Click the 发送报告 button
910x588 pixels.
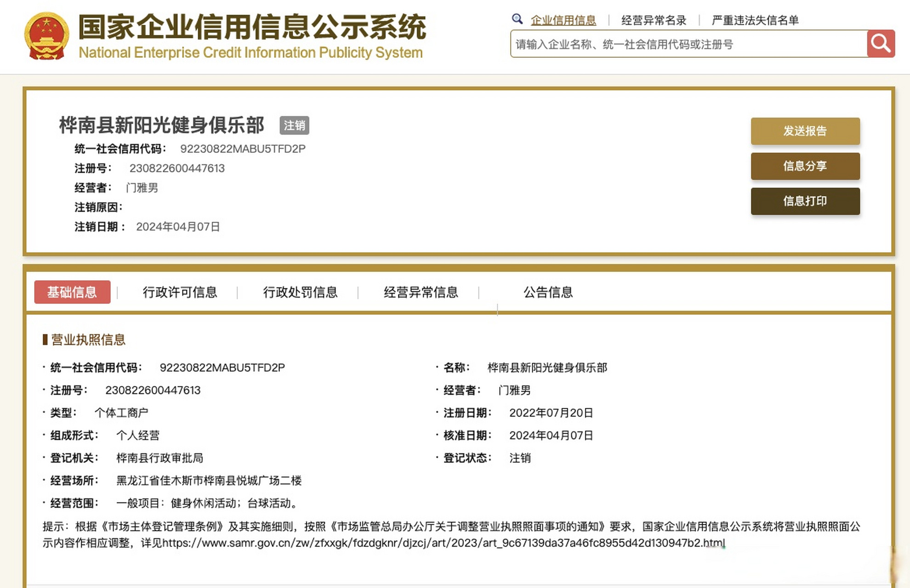click(805, 131)
